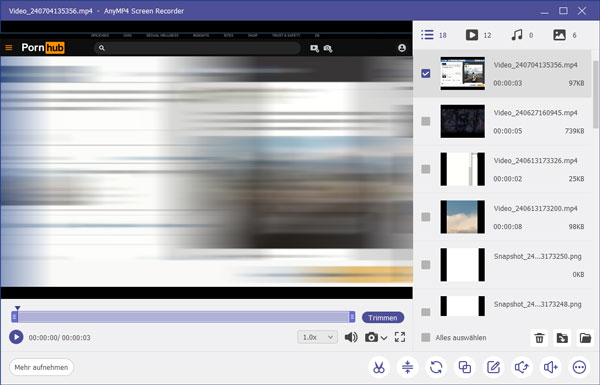Click Snapshot_24...3173250.png file name
The height and width of the screenshot is (385, 600).
(538, 256)
